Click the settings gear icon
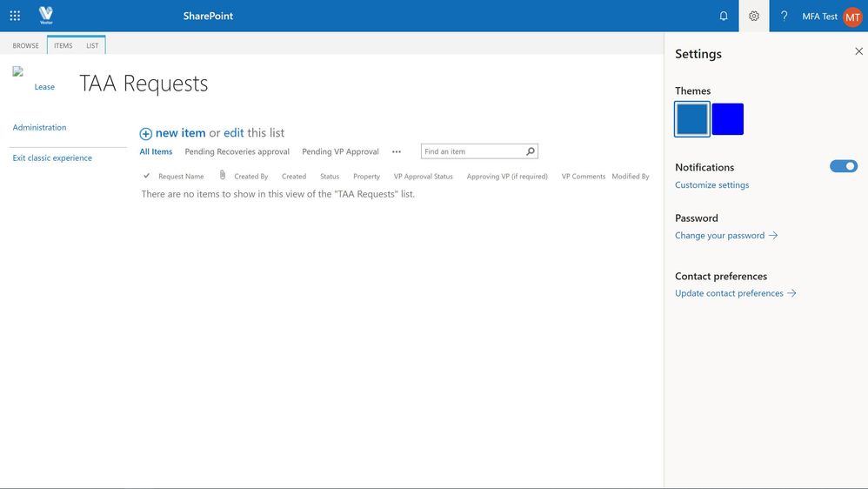The width and height of the screenshot is (868, 489). tap(753, 16)
